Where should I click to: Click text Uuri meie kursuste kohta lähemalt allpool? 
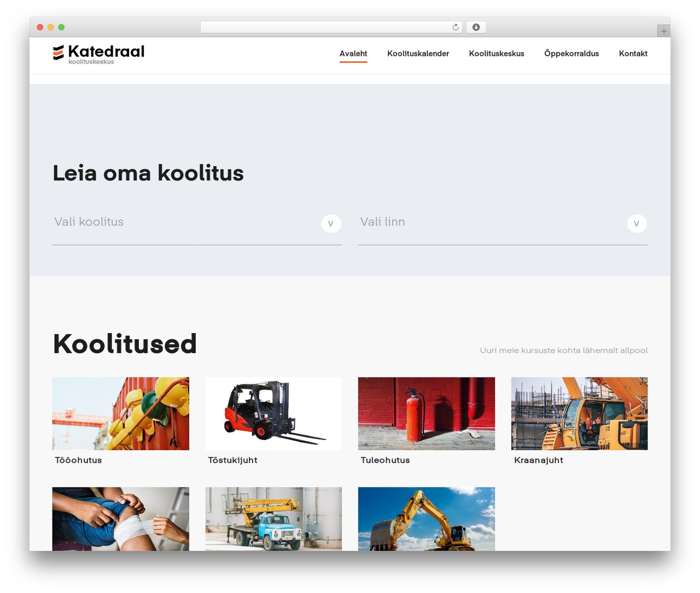pos(564,350)
